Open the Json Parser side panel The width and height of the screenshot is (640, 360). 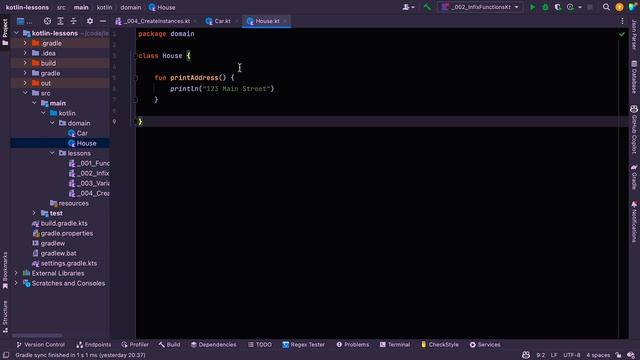[x=634, y=34]
